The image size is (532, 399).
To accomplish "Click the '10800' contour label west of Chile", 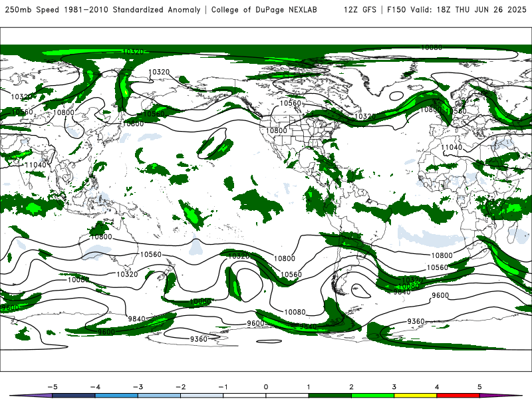I will pyautogui.click(x=285, y=259).
